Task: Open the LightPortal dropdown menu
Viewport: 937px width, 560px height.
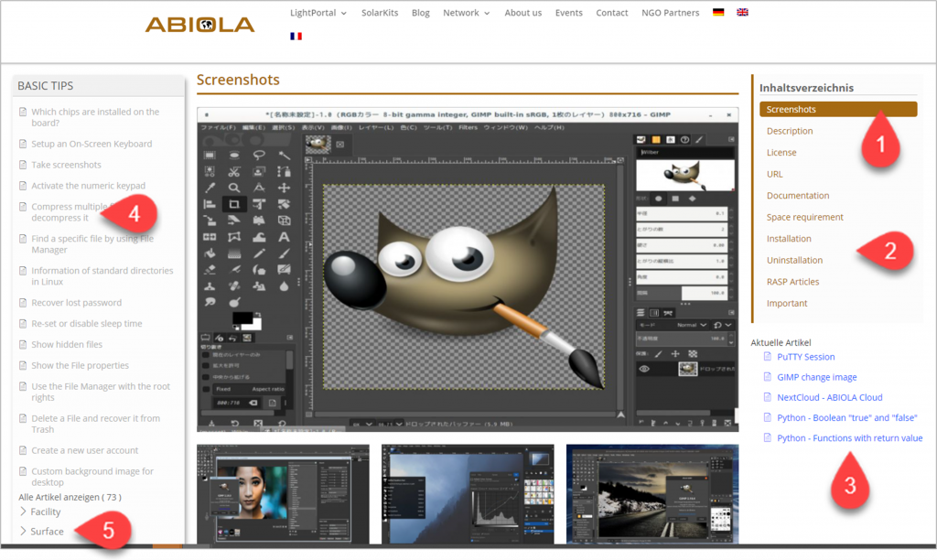Action: click(x=318, y=13)
